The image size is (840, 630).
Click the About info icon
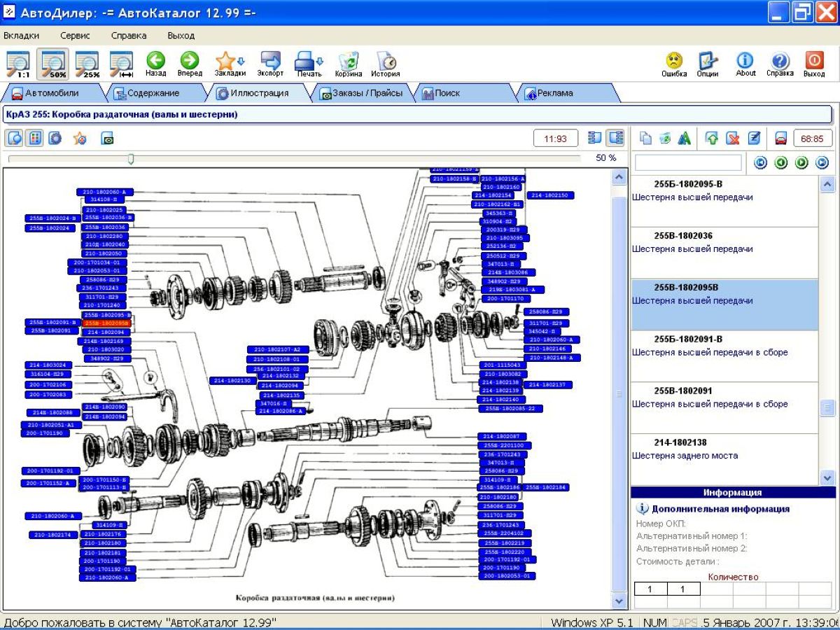[745, 64]
